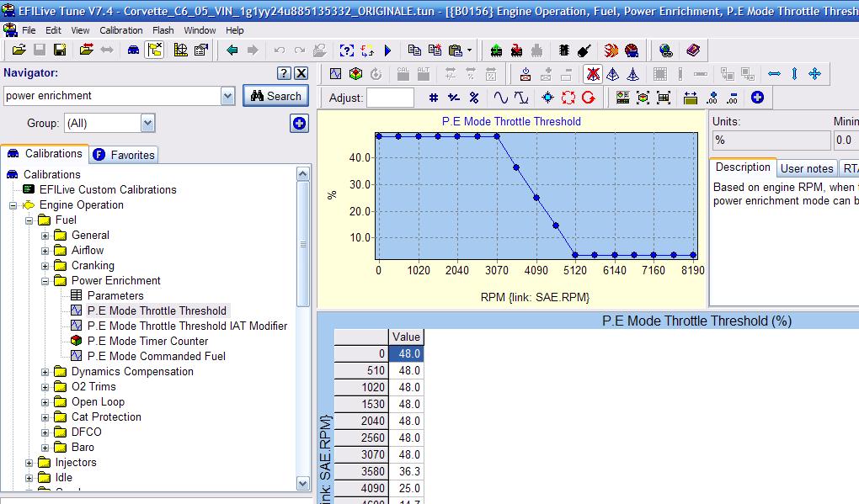Collapse the Fuel folder
This screenshot has height=504, width=859.
click(x=29, y=220)
